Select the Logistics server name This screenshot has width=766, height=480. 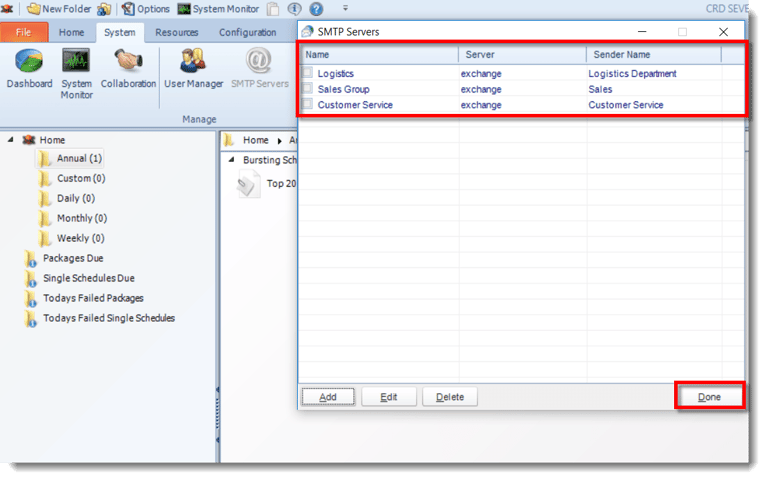point(336,74)
